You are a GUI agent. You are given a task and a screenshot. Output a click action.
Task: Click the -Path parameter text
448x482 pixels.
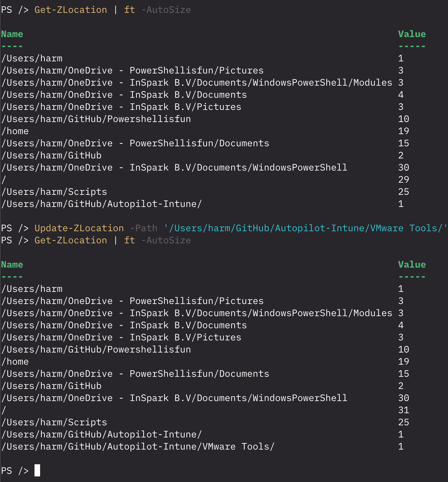coord(143,228)
